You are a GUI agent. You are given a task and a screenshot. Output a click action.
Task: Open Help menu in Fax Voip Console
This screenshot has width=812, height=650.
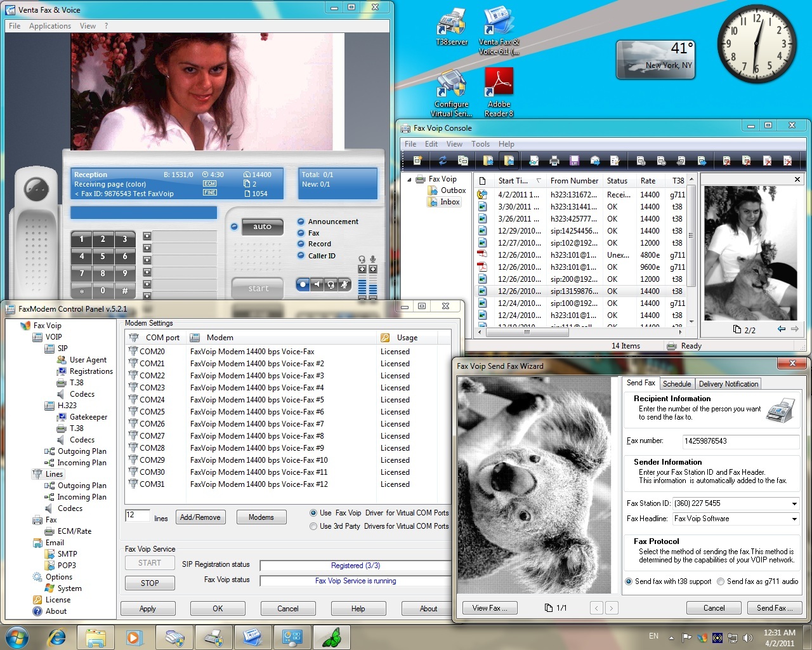pyautogui.click(x=506, y=144)
